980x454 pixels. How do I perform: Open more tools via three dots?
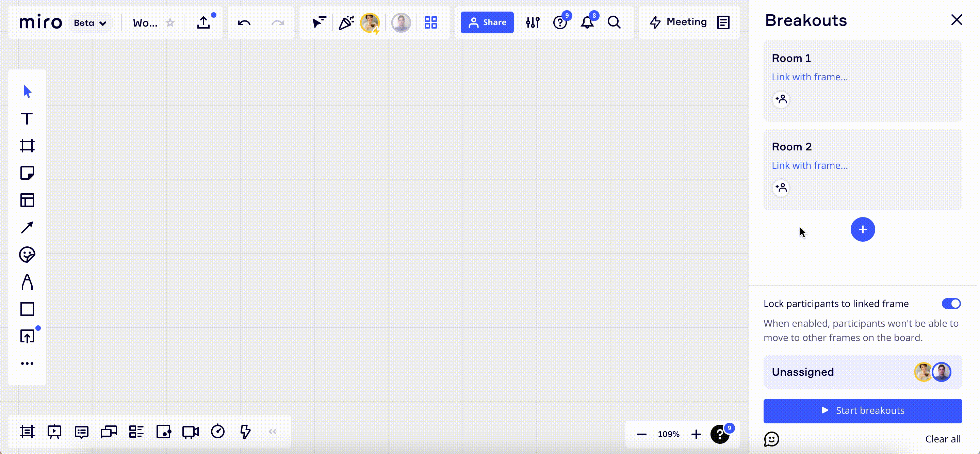[27, 363]
